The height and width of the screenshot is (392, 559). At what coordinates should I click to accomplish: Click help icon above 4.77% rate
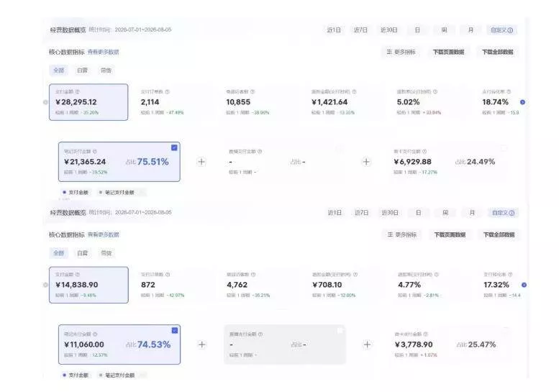[x=437, y=275]
